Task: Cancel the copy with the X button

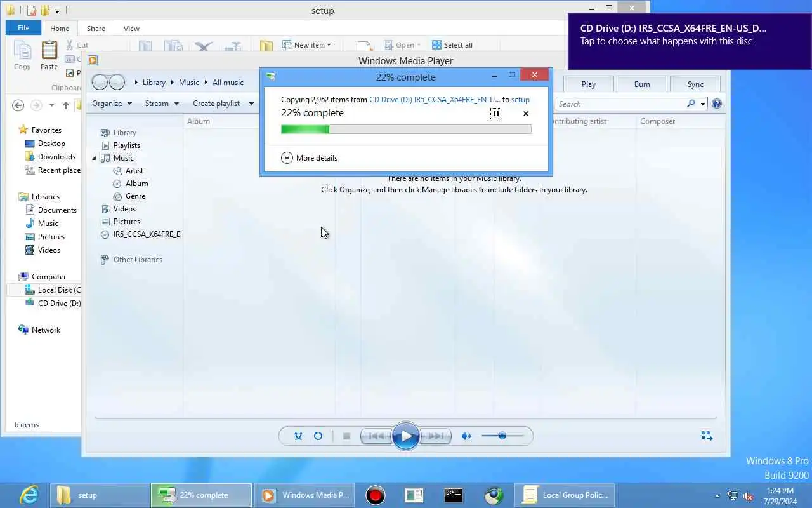Action: (x=525, y=114)
